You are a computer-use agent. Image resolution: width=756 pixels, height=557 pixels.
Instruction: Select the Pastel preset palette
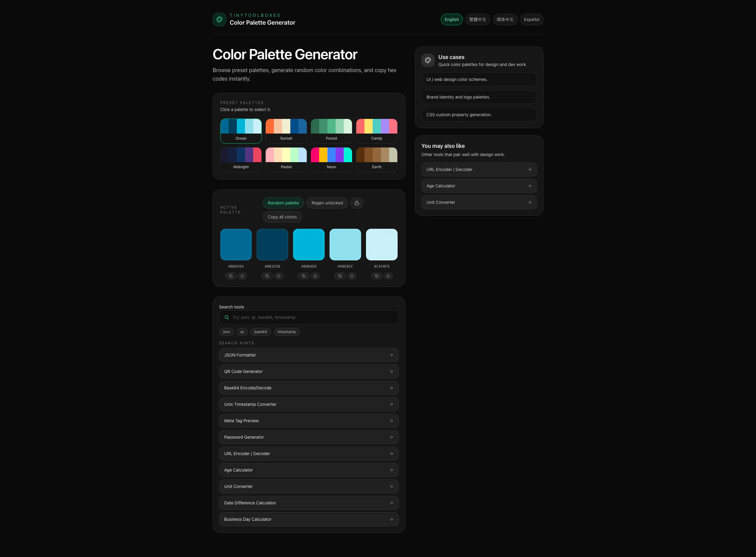click(x=286, y=160)
